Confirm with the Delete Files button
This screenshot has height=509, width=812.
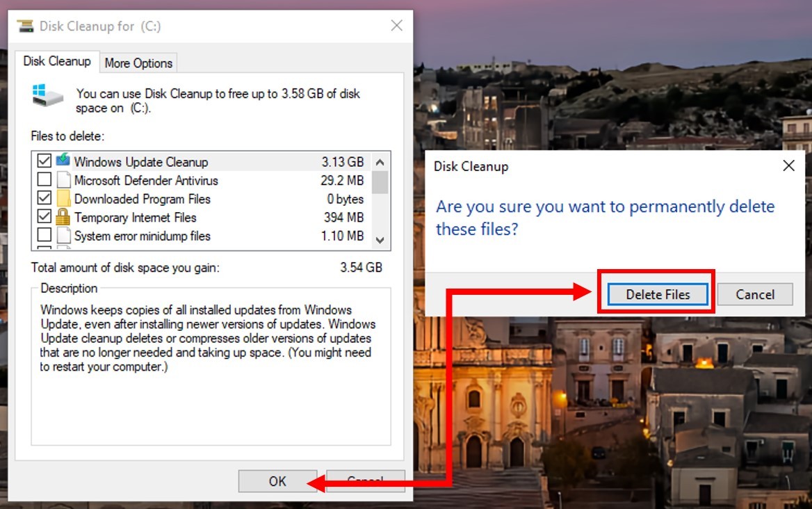point(658,294)
